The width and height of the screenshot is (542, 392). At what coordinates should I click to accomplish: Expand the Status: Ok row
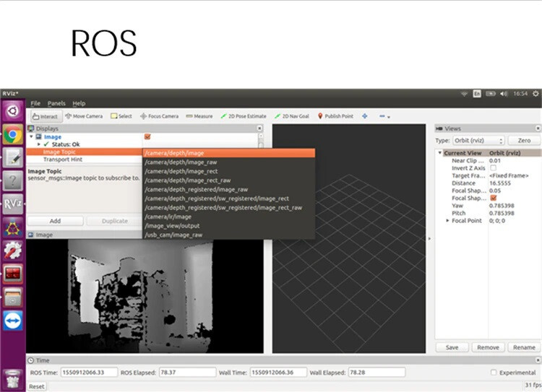tap(39, 144)
